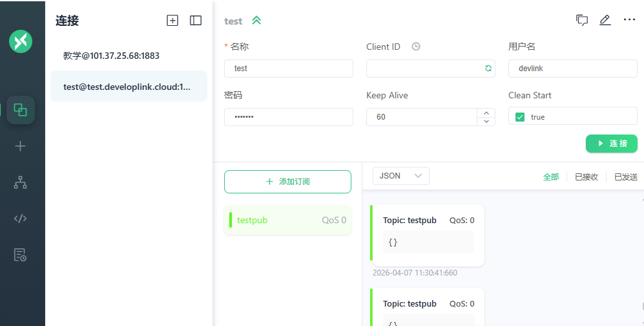This screenshot has height=326, width=644.
Task: Click the Client ID input field
Action: tap(430, 69)
